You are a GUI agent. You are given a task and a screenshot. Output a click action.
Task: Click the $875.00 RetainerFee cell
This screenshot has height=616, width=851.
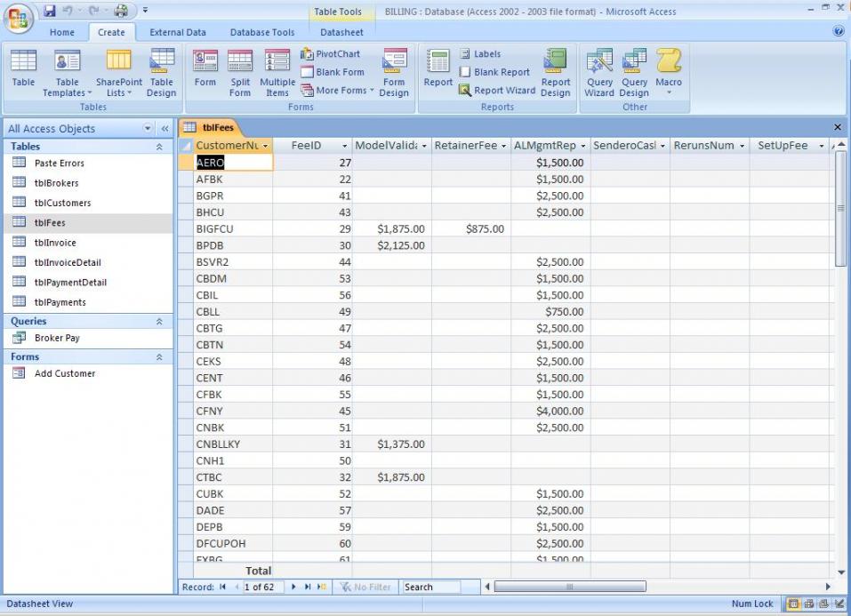(x=471, y=229)
